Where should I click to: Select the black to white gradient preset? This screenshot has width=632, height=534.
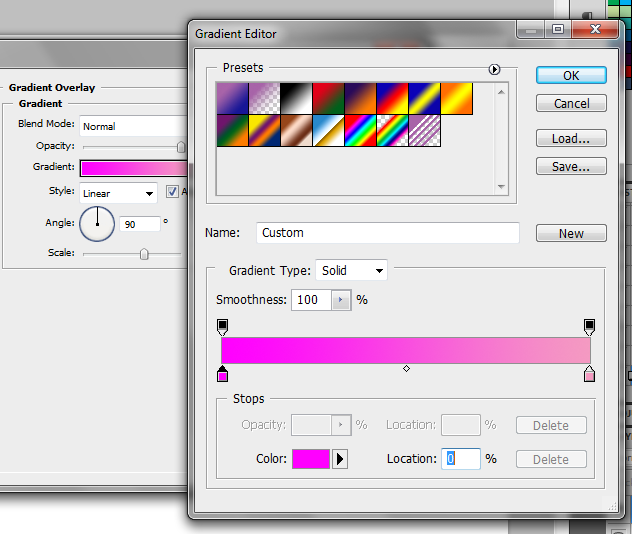296,98
